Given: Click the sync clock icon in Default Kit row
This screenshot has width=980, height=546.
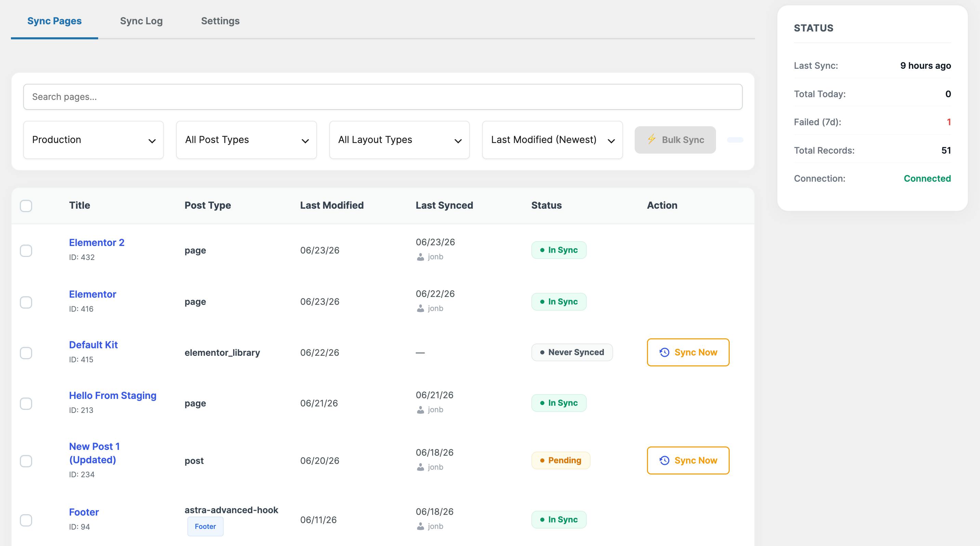Looking at the screenshot, I should pyautogui.click(x=664, y=352).
